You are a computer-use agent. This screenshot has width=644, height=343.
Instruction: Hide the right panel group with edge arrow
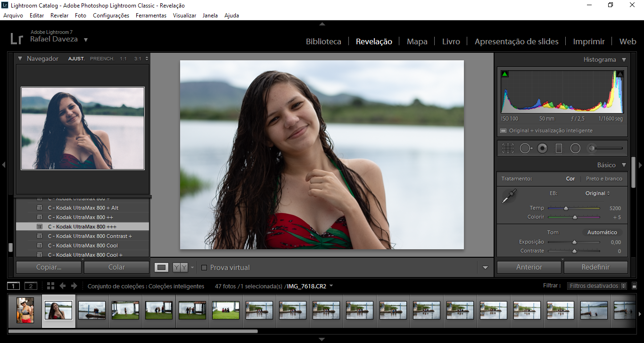(x=640, y=165)
